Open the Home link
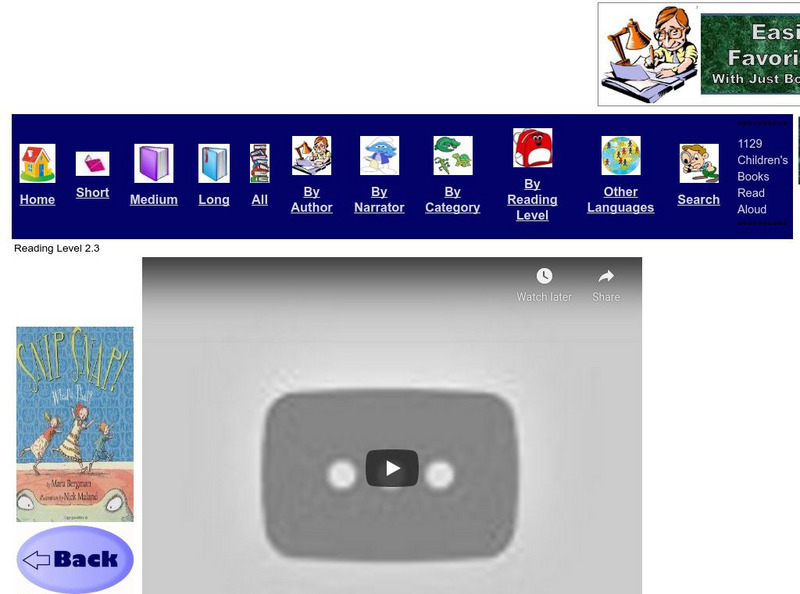The width and height of the screenshot is (800, 594). [37, 200]
